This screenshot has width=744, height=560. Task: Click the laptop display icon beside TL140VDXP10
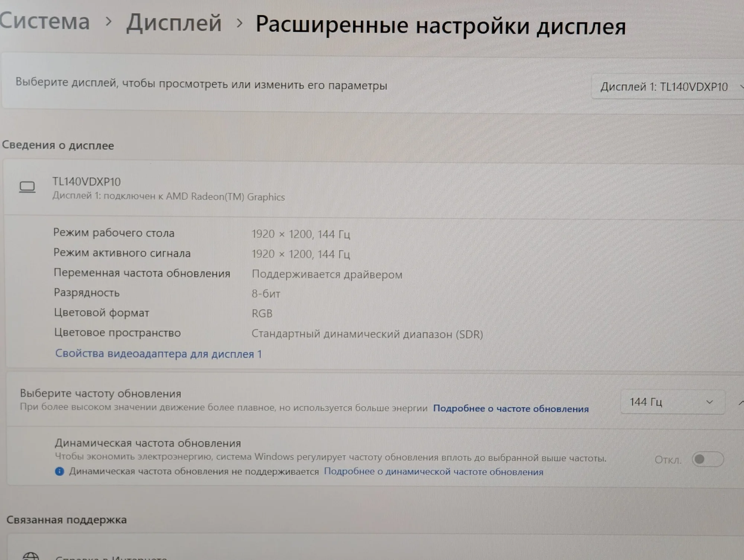[x=27, y=187]
